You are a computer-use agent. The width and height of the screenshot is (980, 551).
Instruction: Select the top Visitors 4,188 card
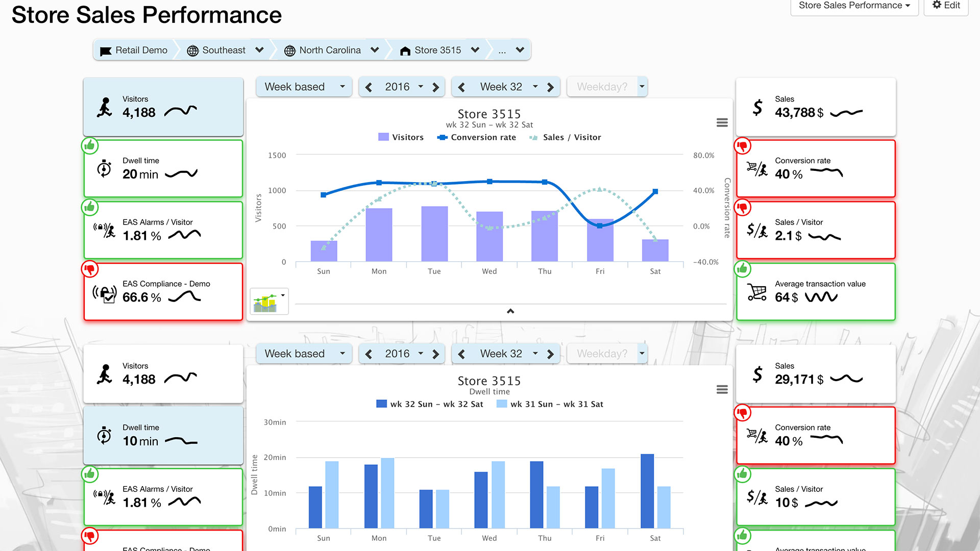click(163, 107)
